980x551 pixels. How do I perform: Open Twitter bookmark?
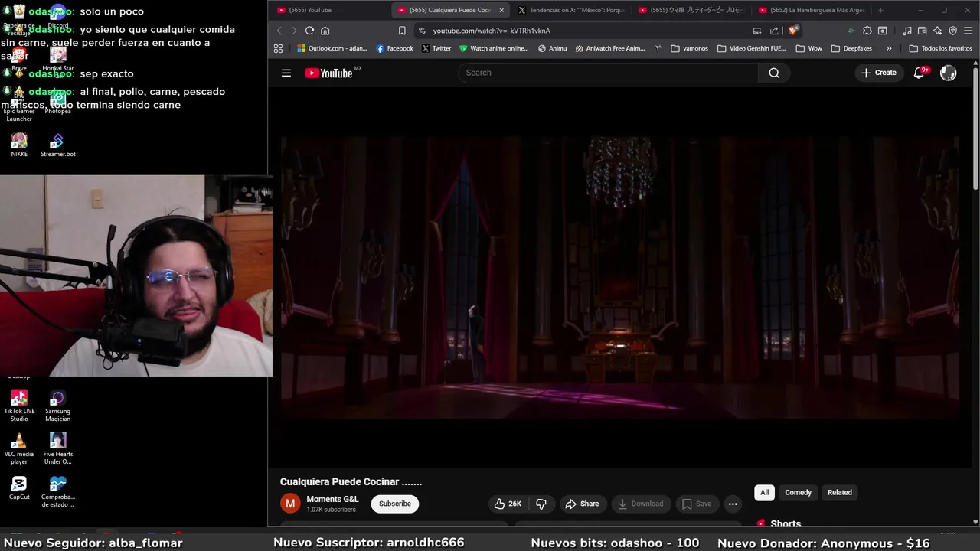(x=436, y=48)
